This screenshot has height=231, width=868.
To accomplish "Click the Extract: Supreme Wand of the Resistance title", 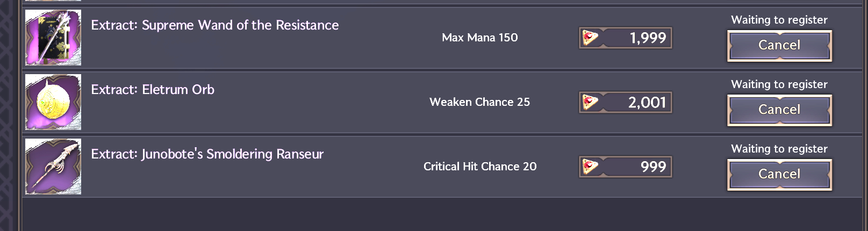I will [x=215, y=25].
